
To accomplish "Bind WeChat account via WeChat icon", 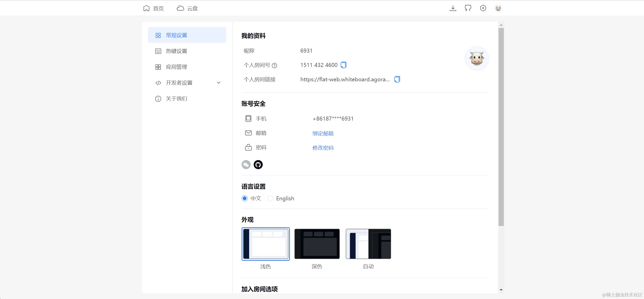I will coord(246,164).
